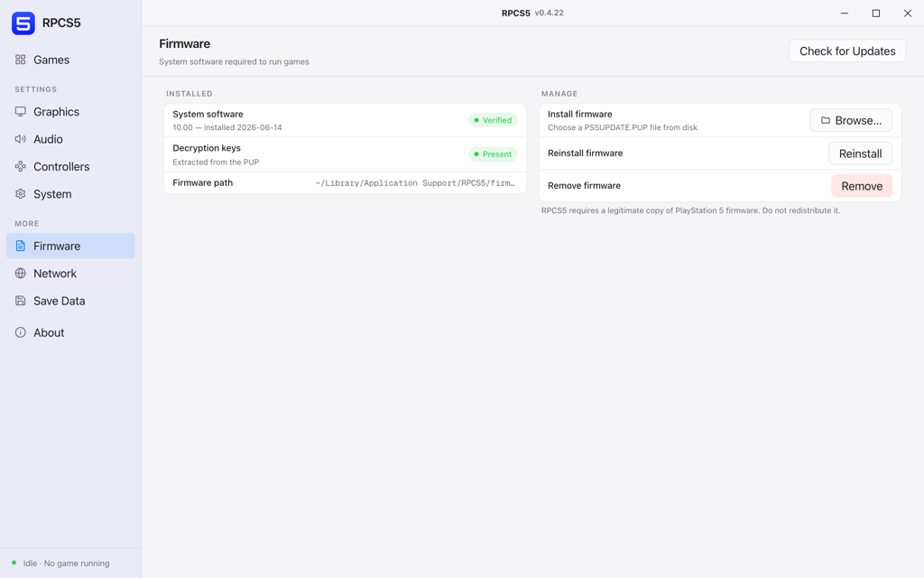
Task: Go to Graphics settings
Action: (x=70, y=111)
